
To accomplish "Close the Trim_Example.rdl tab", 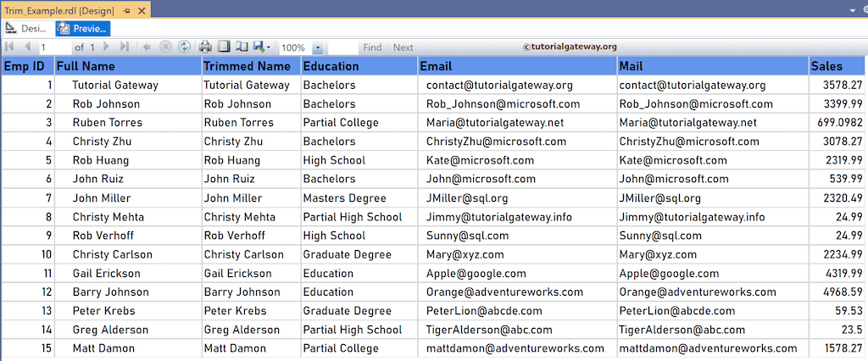I will [x=142, y=10].
